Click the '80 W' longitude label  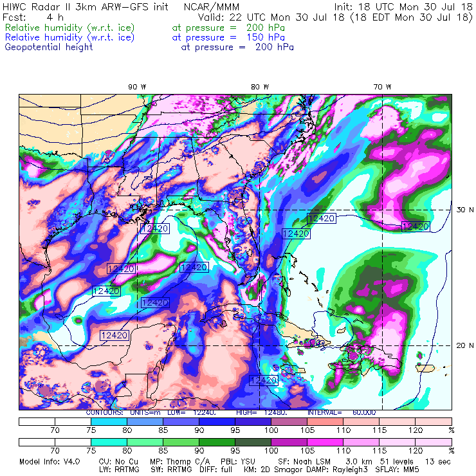pos(260,87)
